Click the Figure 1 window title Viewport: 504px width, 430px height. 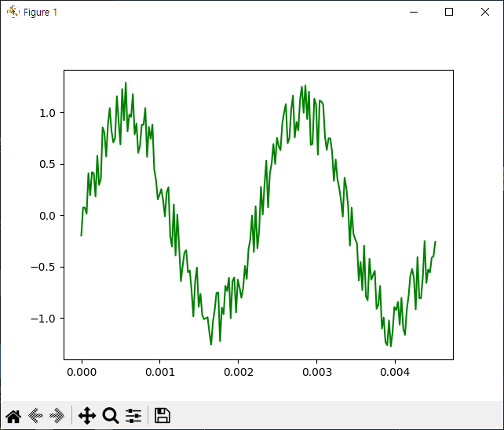click(x=40, y=13)
